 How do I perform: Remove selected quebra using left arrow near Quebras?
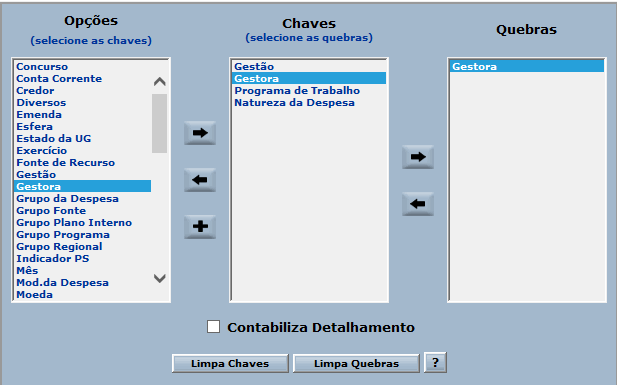[x=418, y=204]
